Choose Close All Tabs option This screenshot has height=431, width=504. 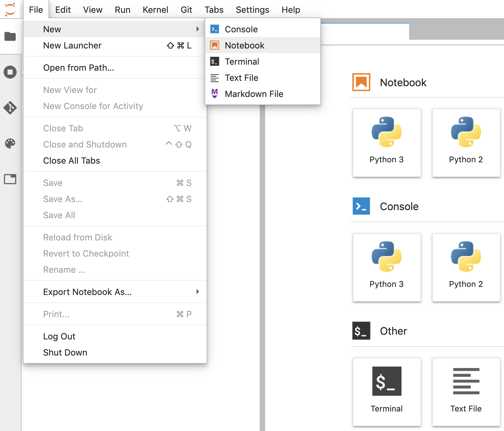[72, 161]
